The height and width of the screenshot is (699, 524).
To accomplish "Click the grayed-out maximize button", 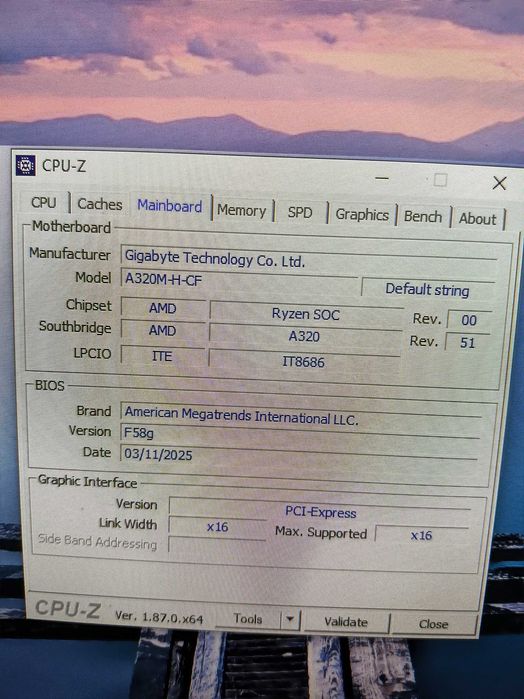I will 441,181.
